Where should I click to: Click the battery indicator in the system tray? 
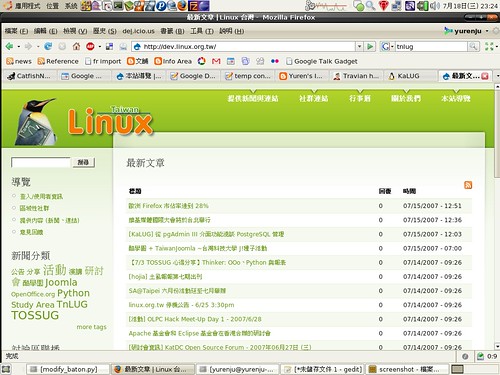pos(422,6)
